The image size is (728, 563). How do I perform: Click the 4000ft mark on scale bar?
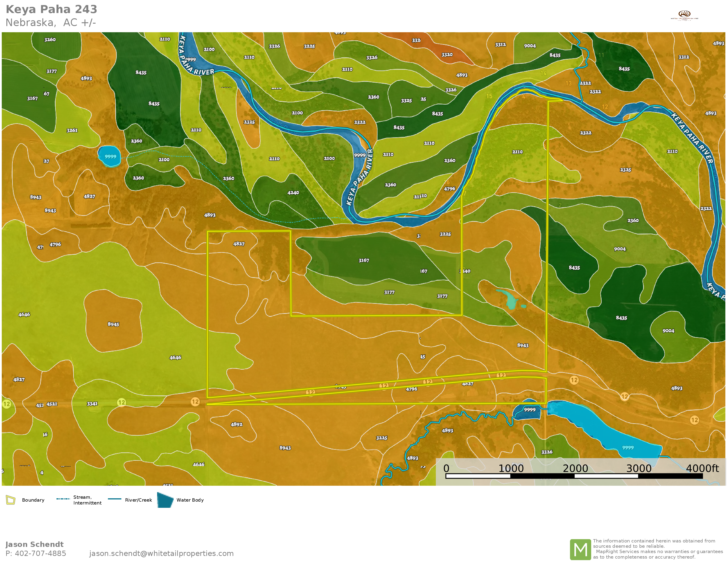pos(702,469)
